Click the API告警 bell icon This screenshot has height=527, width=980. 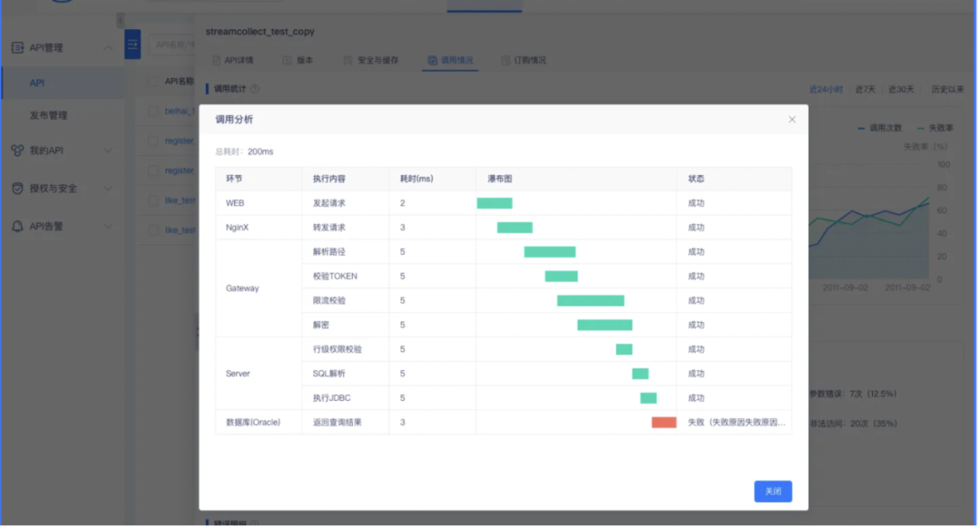[x=17, y=227]
